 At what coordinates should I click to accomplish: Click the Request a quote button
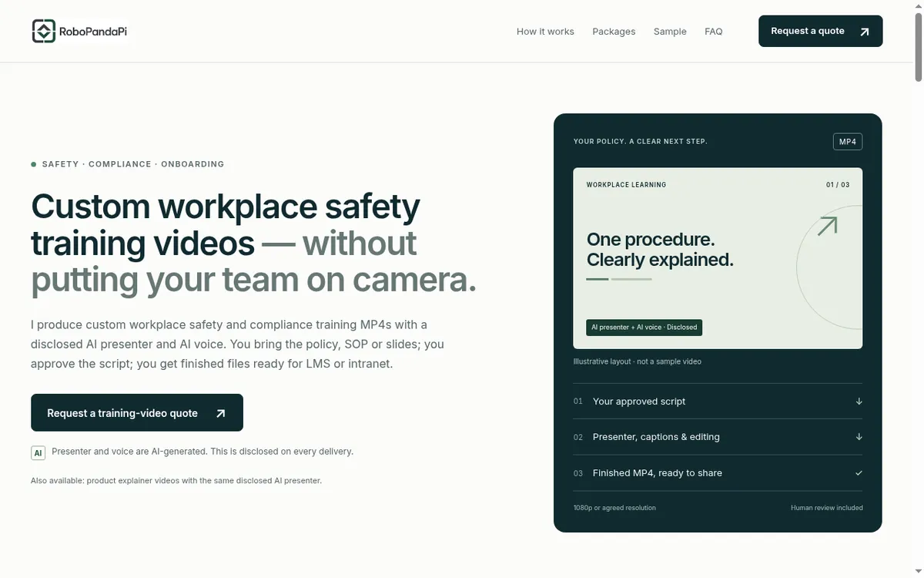[820, 32]
